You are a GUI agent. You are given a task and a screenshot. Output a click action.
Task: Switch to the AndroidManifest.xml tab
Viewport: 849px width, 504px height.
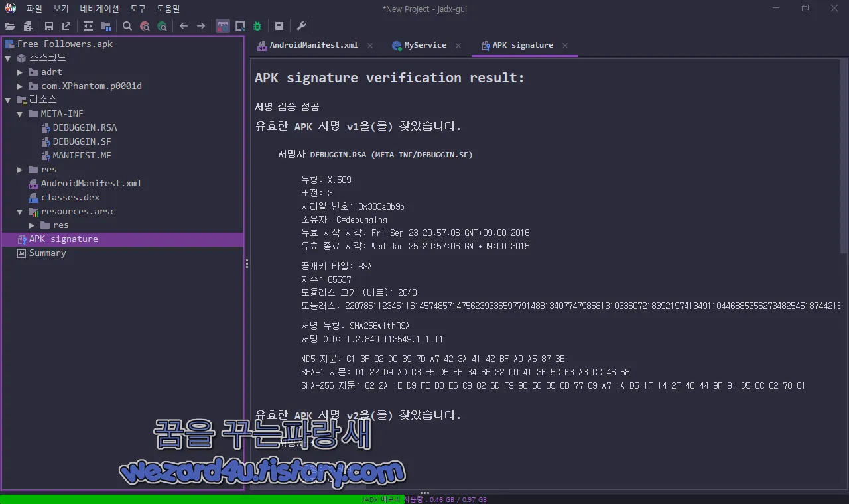(x=313, y=45)
